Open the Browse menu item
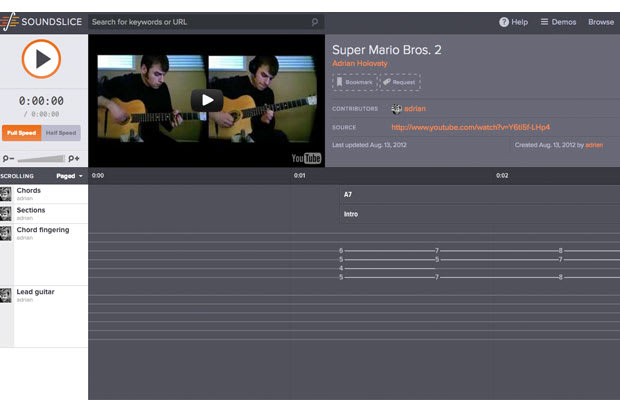The width and height of the screenshot is (620, 400). click(601, 22)
